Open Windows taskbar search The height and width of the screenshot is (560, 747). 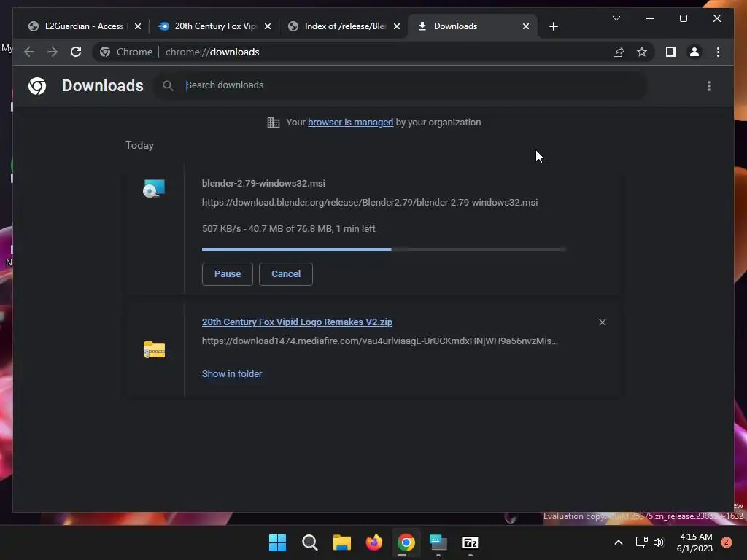(x=309, y=542)
